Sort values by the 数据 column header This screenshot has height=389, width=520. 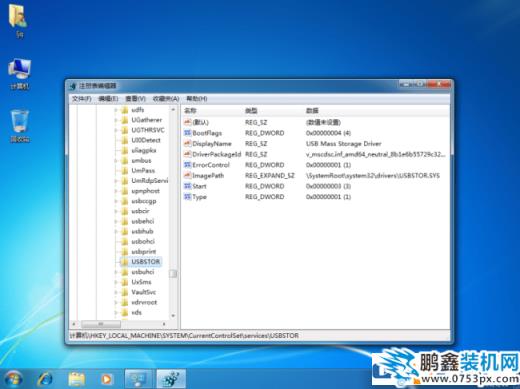[376, 110]
